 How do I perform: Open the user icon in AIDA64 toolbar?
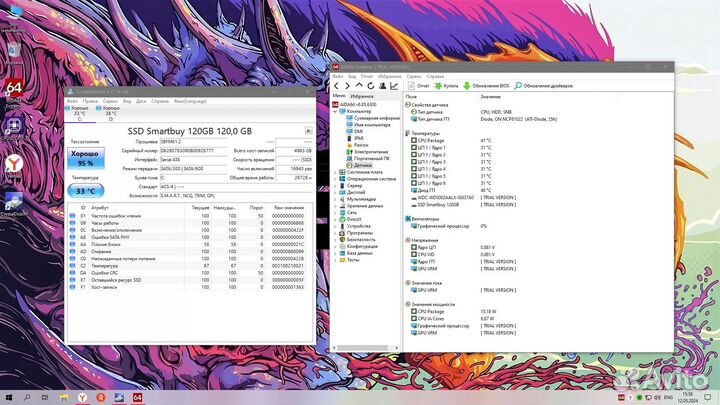(382, 86)
